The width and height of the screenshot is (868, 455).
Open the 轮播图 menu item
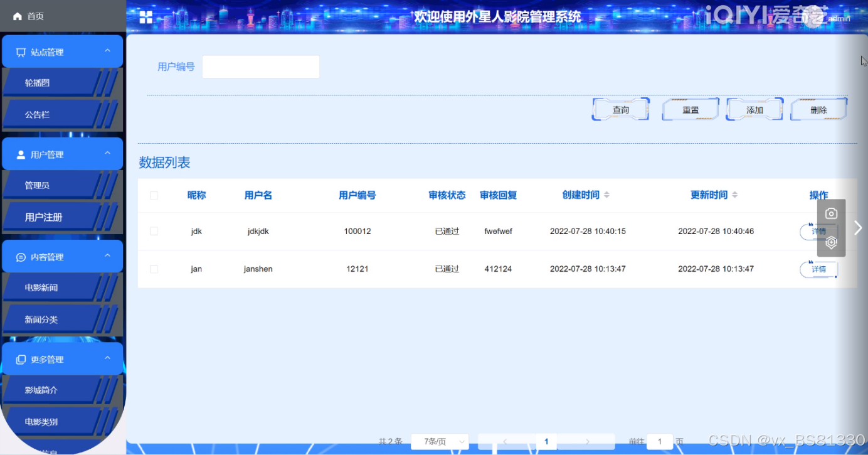pos(61,83)
